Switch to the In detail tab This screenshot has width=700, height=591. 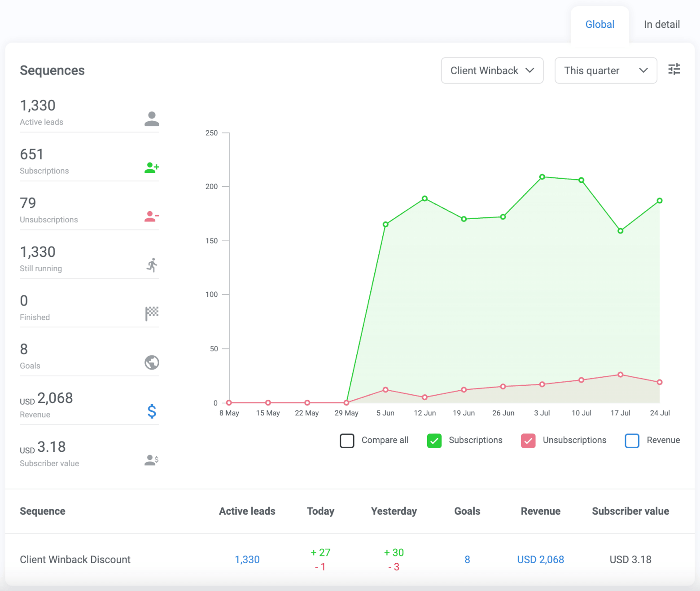[661, 25]
